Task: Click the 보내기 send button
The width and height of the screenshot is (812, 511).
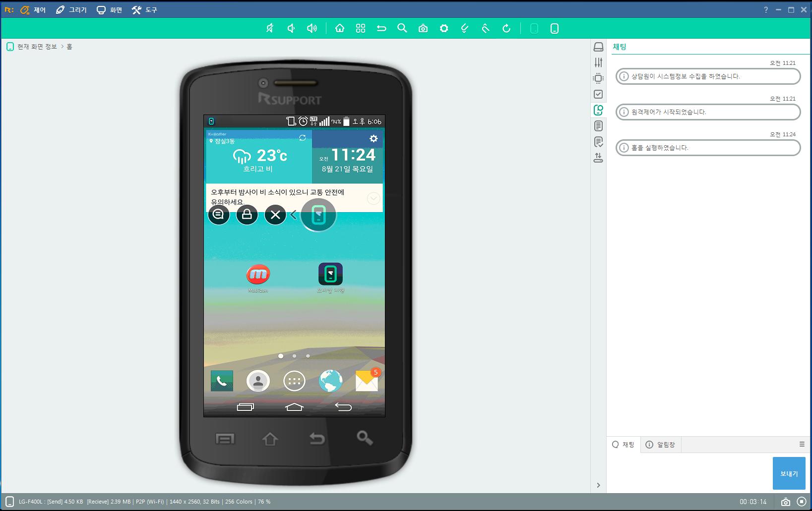Action: click(789, 474)
